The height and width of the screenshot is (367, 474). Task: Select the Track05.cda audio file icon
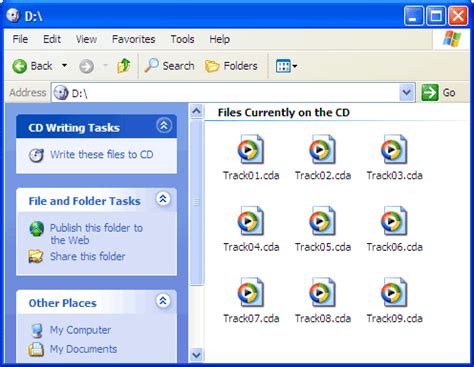tap(322, 221)
